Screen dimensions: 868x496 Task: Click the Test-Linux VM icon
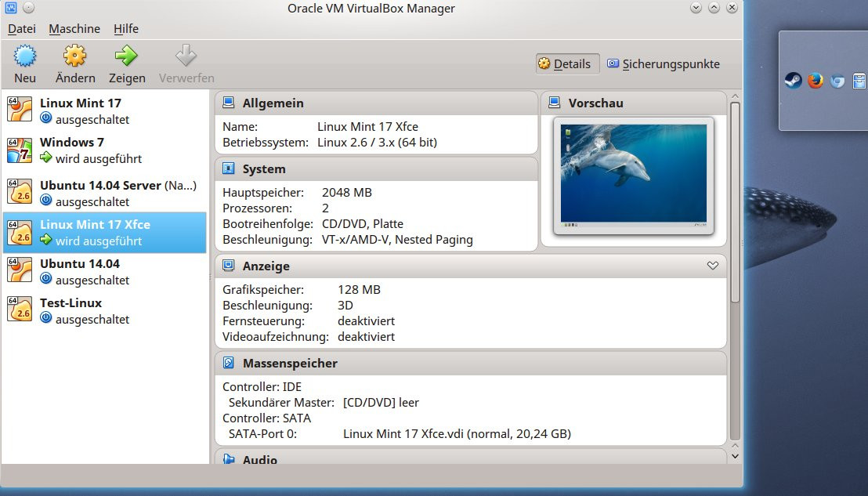pyautogui.click(x=20, y=309)
